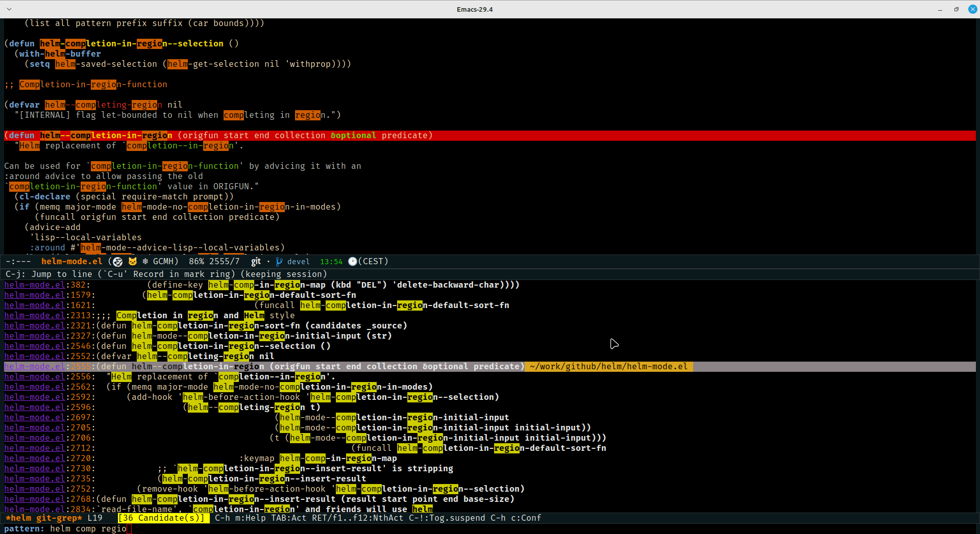The width and height of the screenshot is (980, 534).
Task: Click the -:--- modification state indicator
Action: pos(17,261)
